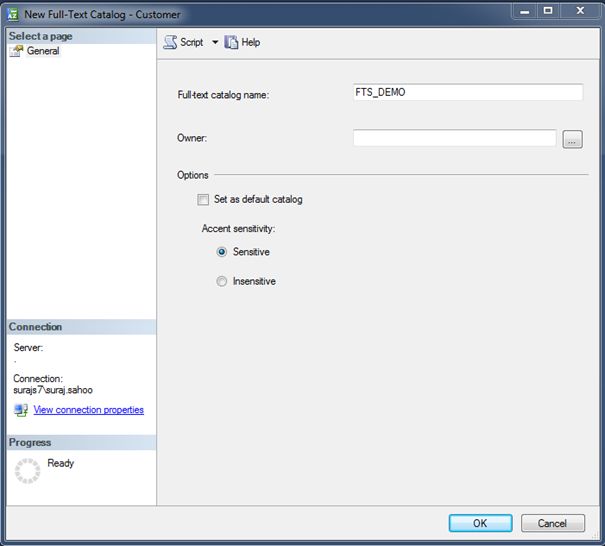
Task: Click the Accent sensitivity label
Action: click(238, 228)
